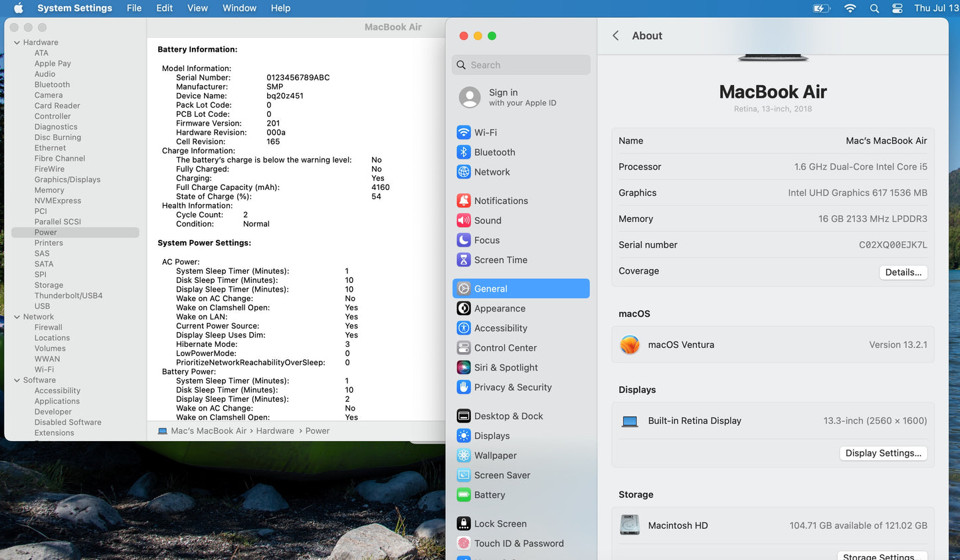Open the Battery settings pane

[489, 495]
